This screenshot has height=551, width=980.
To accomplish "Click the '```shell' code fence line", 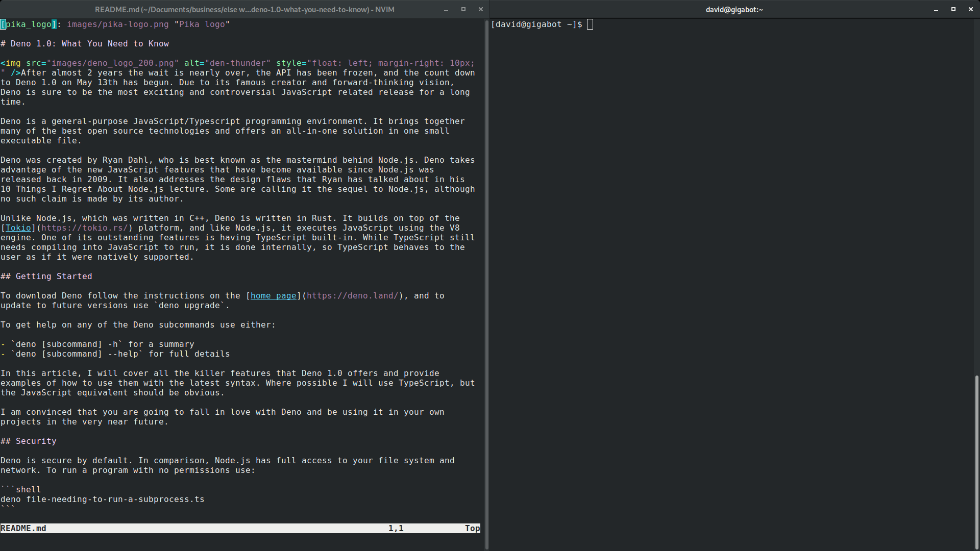I will pyautogui.click(x=21, y=490).
